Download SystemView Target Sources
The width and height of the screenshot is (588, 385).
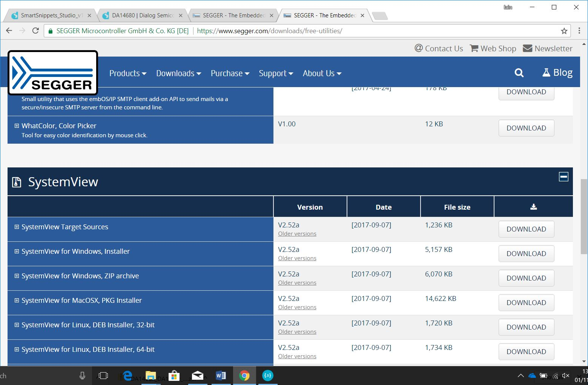(x=526, y=229)
